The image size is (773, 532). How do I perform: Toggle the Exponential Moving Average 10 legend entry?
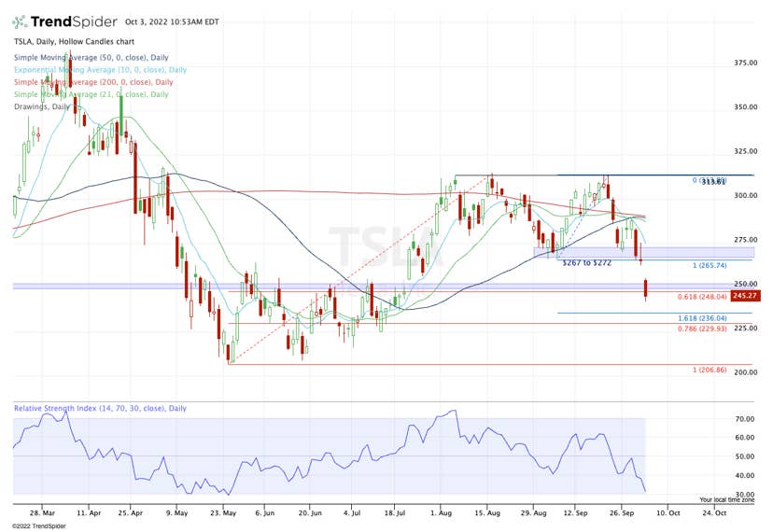[x=100, y=70]
